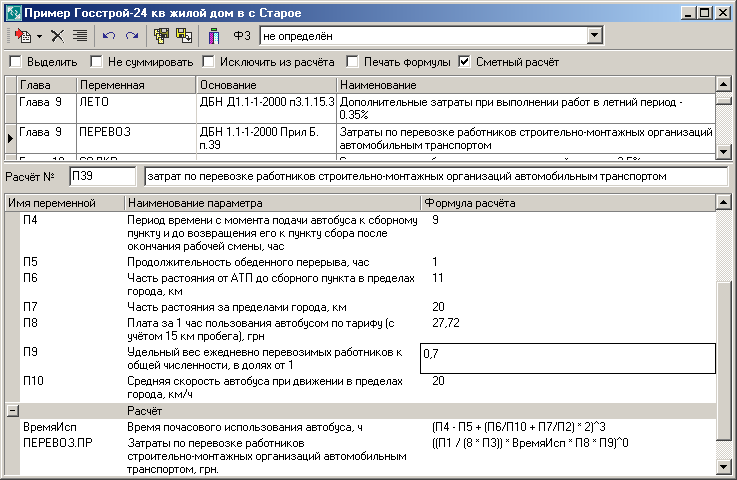
Task: Click Продолжительность обеденного перерыва parameter name
Action: pos(248,262)
